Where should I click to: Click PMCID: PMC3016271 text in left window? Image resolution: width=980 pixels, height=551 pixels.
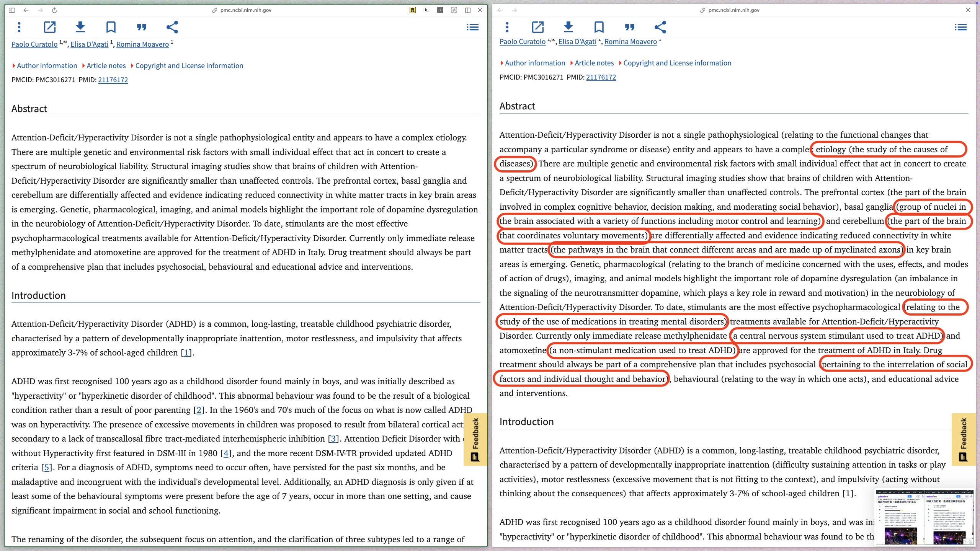43,80
